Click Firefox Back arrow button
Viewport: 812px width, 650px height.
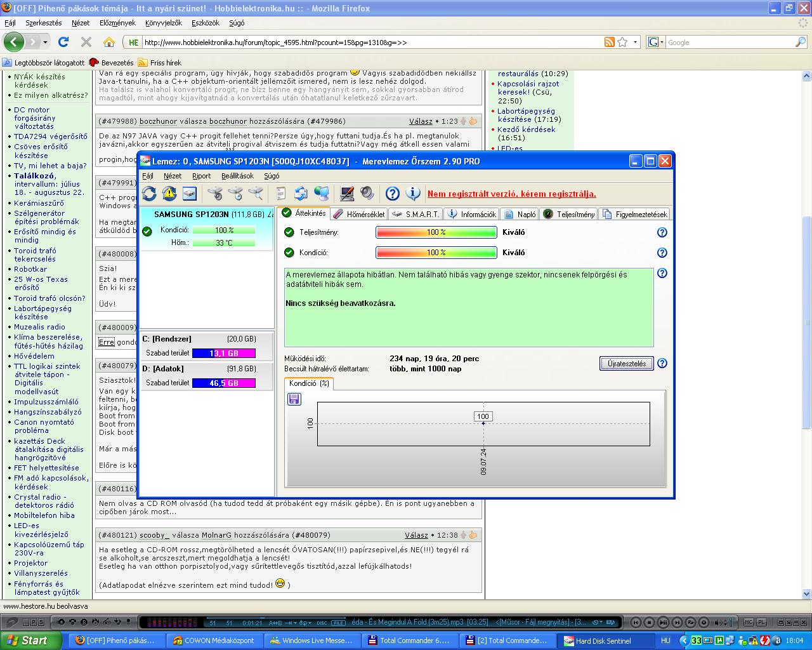pyautogui.click(x=14, y=42)
